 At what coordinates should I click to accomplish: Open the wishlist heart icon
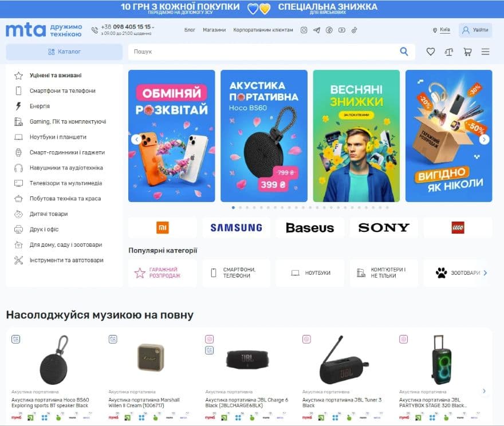[x=430, y=52]
